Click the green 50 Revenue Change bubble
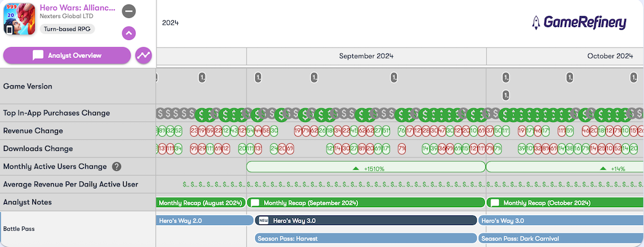Screen dimensions: 644x247 click(498, 131)
